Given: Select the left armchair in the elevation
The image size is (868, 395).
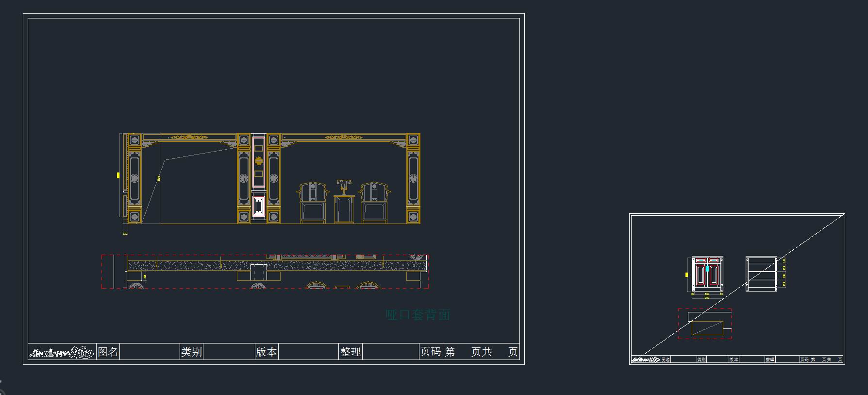Looking at the screenshot, I should (x=313, y=203).
